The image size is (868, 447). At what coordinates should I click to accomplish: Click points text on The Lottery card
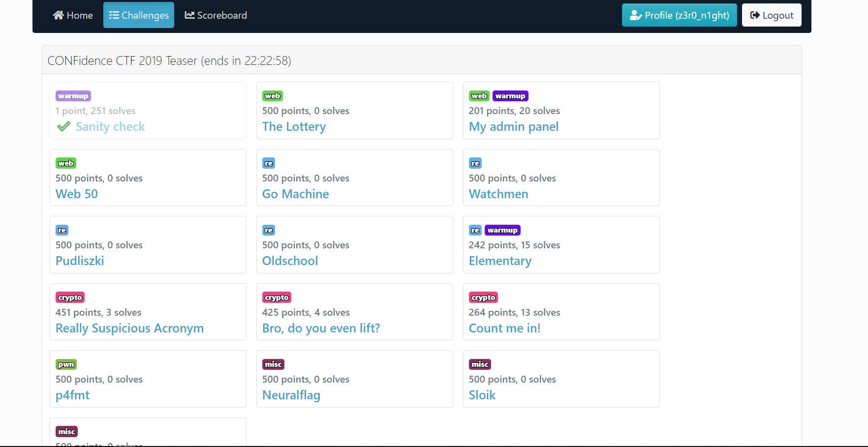click(x=306, y=111)
